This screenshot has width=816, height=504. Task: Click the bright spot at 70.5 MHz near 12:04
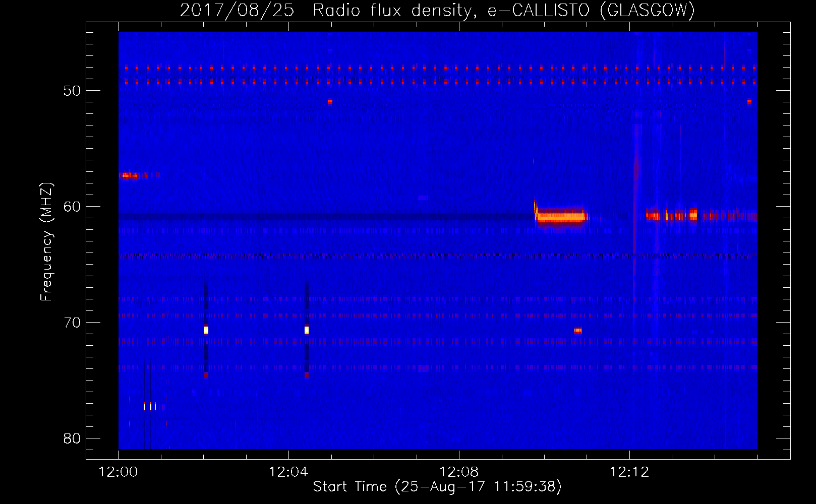(x=306, y=330)
